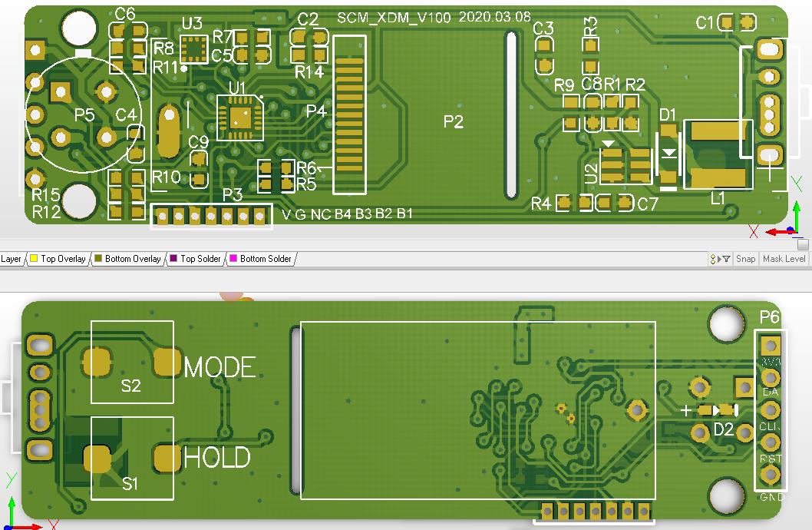Click the D2 designator text

click(x=724, y=429)
